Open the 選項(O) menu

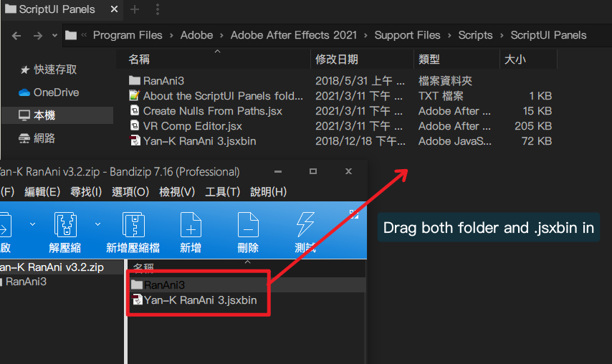(x=130, y=191)
